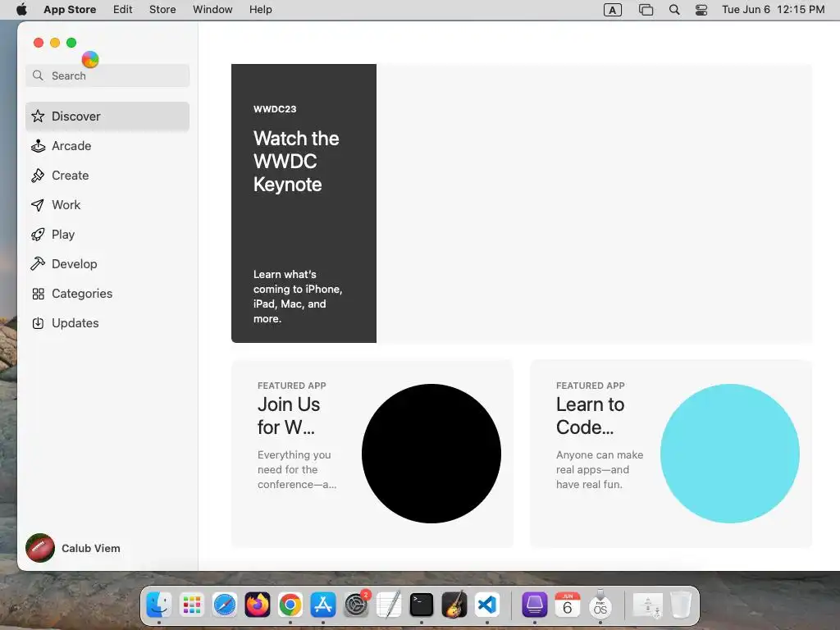Click the cyan circle featured app image
The image size is (840, 630).
pyautogui.click(x=729, y=454)
